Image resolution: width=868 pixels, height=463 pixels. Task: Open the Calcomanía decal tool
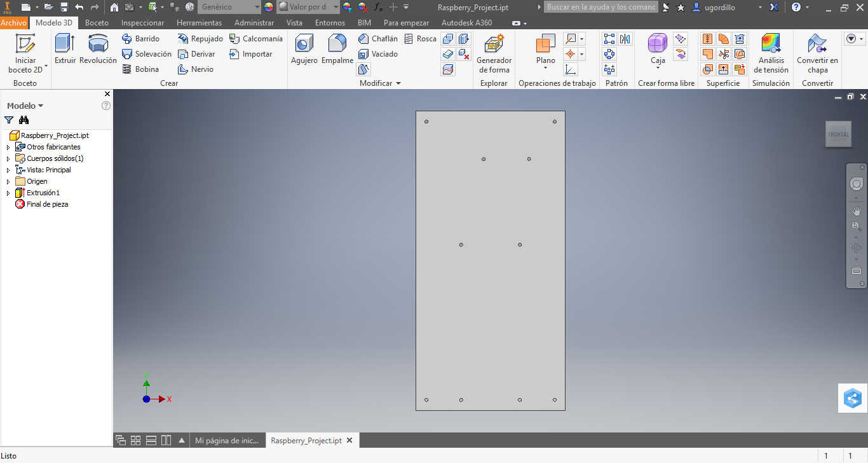(256, 39)
